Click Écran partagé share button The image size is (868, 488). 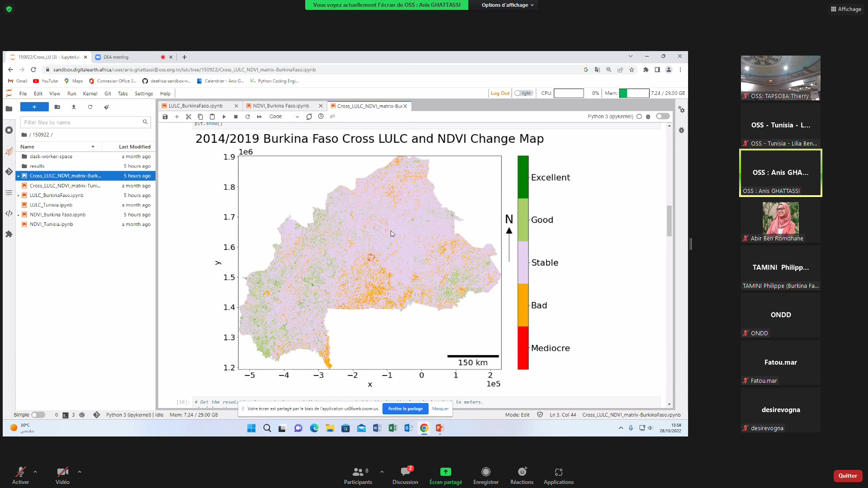pos(445,476)
